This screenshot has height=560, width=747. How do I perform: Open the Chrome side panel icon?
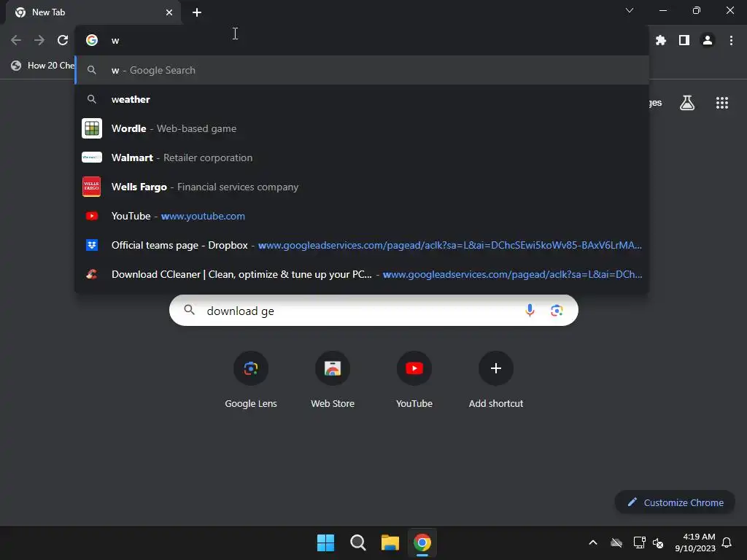tap(684, 41)
